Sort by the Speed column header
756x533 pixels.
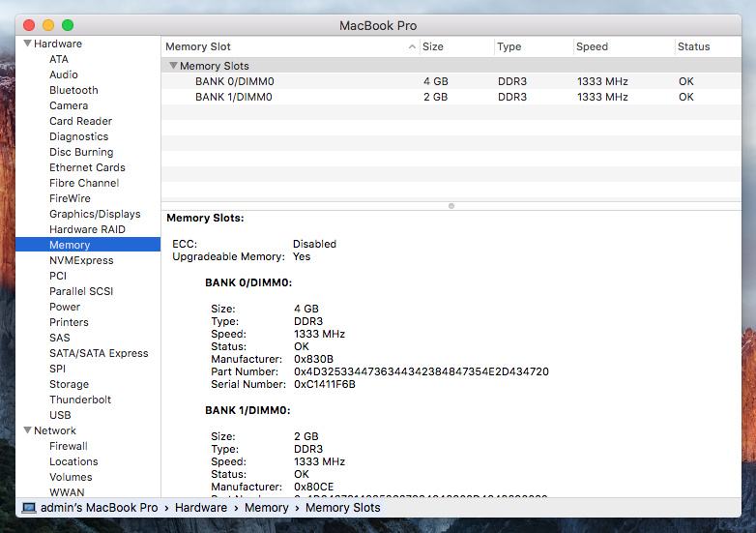(592, 46)
